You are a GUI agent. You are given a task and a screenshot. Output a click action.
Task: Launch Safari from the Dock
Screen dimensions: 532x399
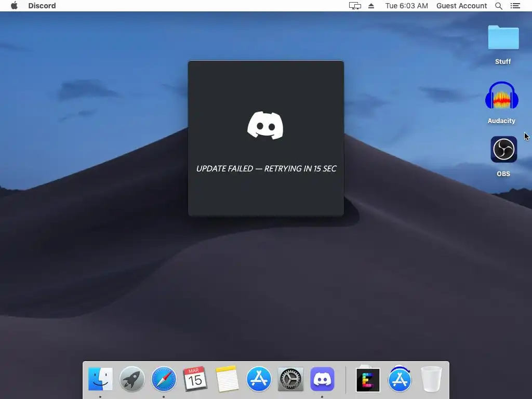click(164, 379)
